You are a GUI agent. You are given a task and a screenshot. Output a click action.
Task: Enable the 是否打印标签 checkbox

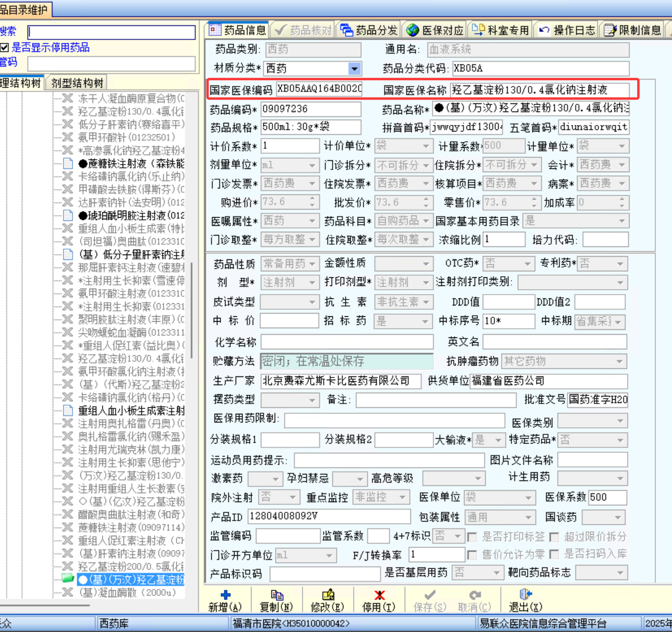(472, 537)
